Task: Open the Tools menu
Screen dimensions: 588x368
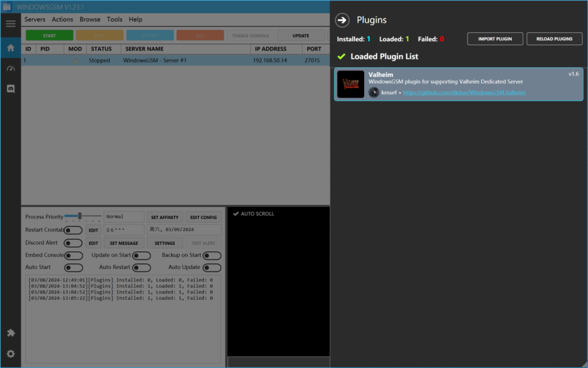Action: click(x=114, y=20)
